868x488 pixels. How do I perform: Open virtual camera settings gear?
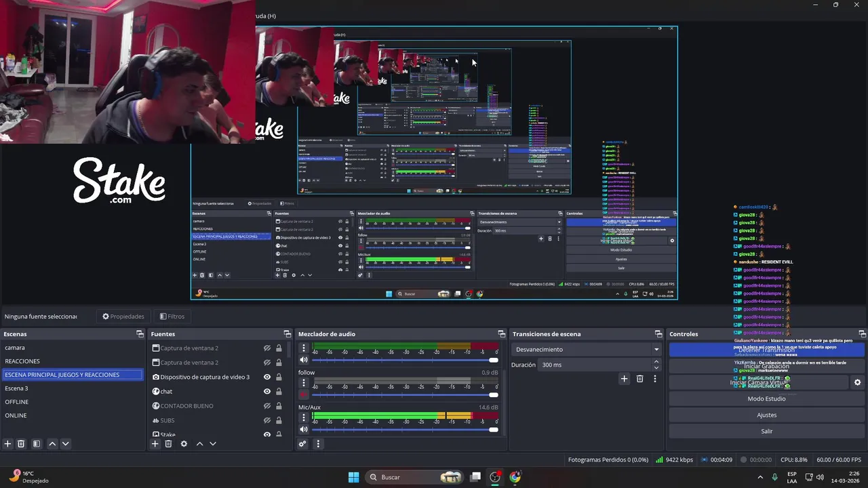coord(857,382)
